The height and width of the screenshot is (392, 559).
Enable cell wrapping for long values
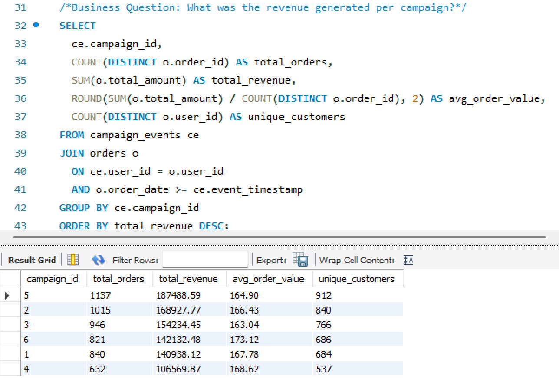click(407, 260)
